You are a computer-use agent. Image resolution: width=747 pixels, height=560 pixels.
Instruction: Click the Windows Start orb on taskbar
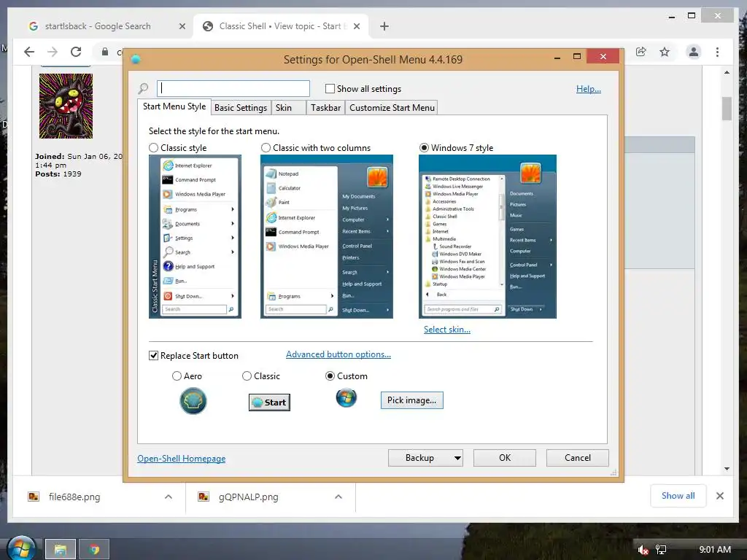[x=21, y=548]
